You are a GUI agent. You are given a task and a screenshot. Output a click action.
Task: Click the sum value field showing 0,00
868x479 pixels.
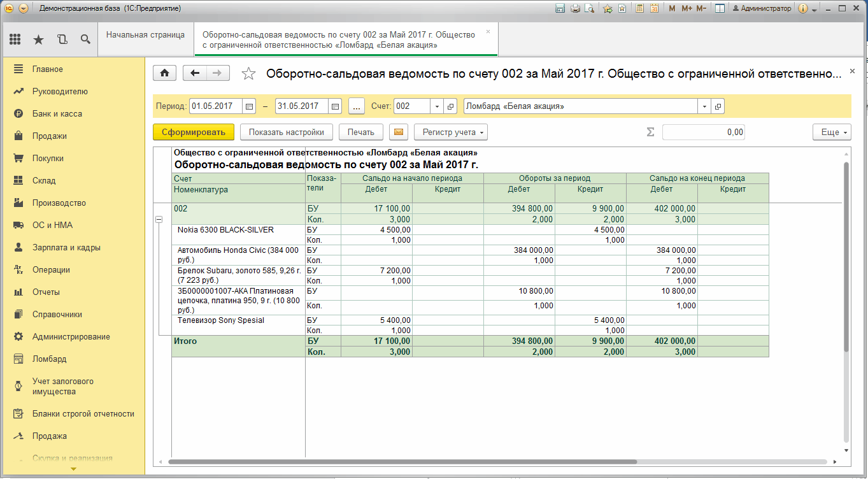(x=703, y=132)
